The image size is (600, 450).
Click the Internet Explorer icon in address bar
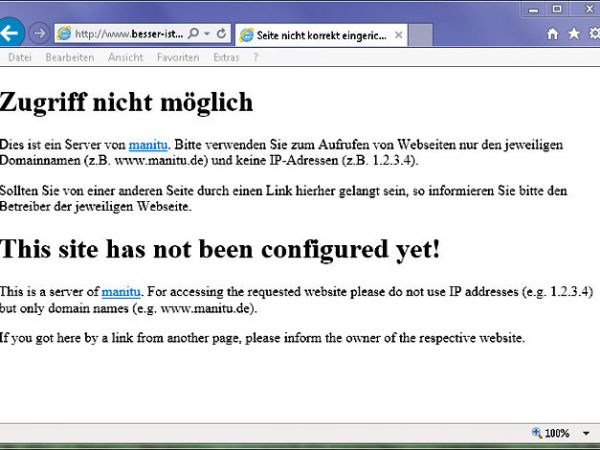64,34
